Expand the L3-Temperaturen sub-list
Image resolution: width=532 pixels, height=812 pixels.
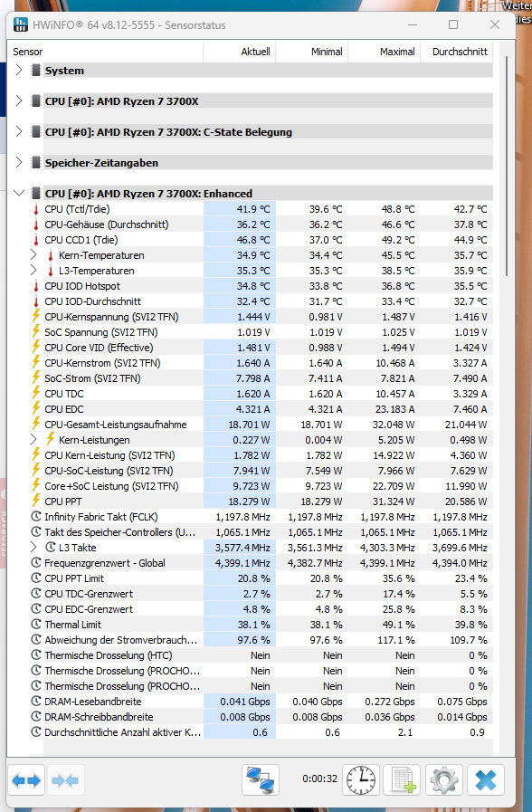[x=33, y=271]
